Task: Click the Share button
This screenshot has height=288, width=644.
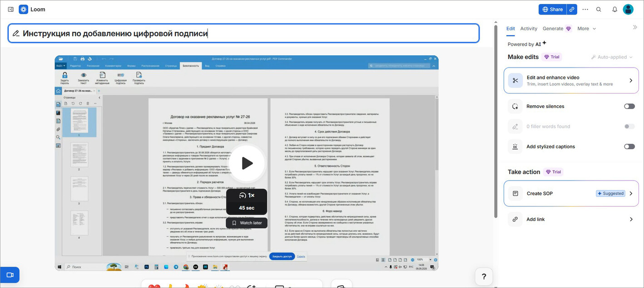Action: pyautogui.click(x=553, y=9)
